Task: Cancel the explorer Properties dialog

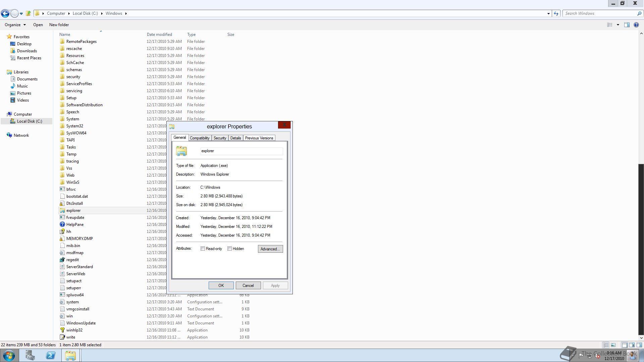Action: 248,286
